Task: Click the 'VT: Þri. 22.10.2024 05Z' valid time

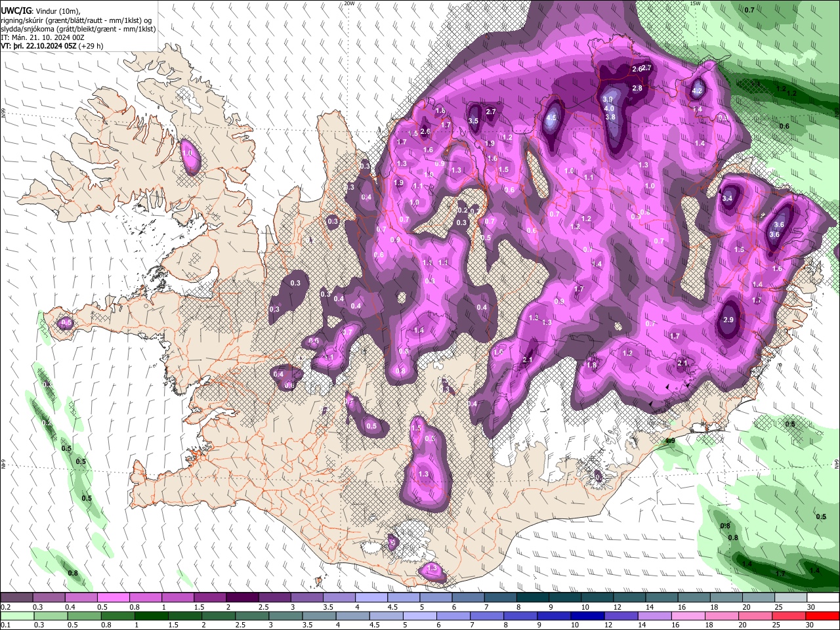Action: (x=38, y=46)
